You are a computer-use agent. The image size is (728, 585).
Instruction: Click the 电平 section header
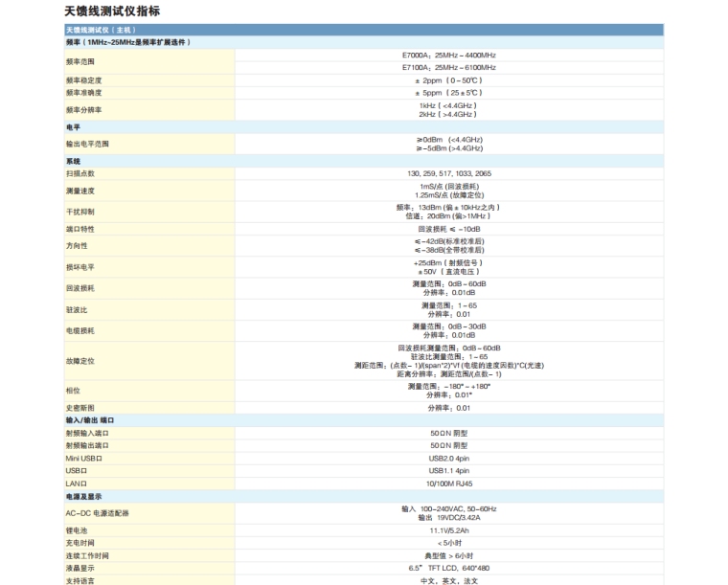(x=74, y=125)
